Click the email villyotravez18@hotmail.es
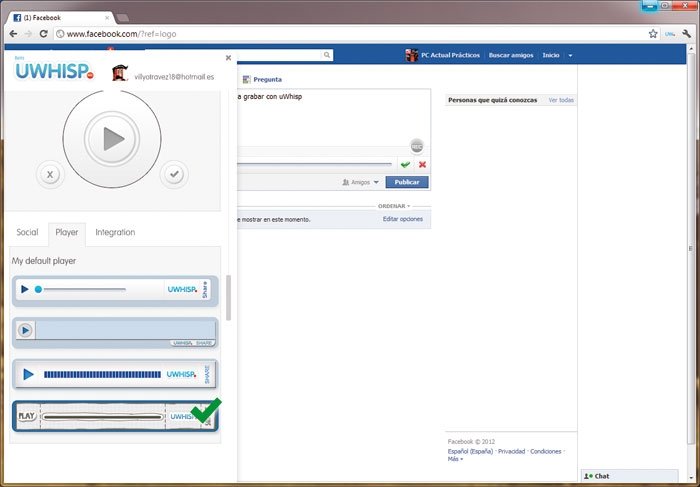The width and height of the screenshot is (700, 487). (x=174, y=77)
